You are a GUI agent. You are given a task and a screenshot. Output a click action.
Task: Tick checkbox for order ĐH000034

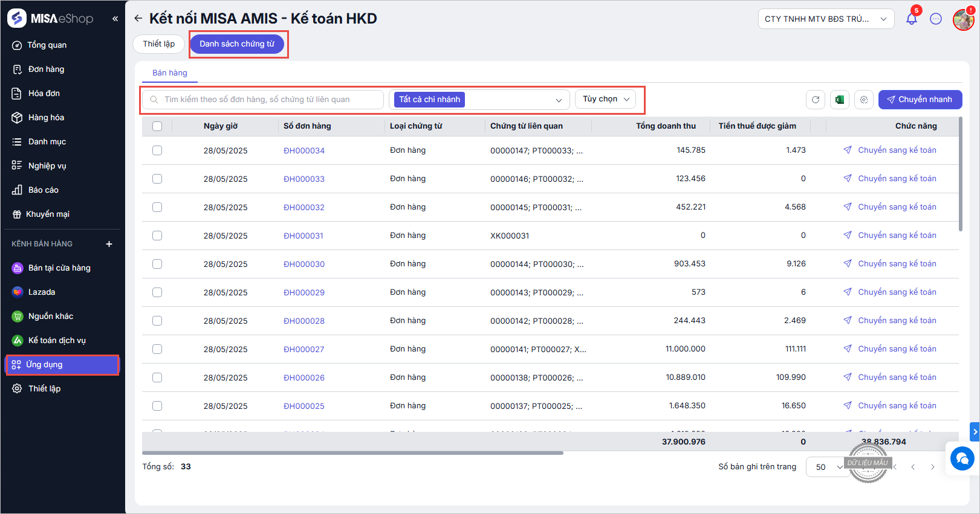[157, 150]
